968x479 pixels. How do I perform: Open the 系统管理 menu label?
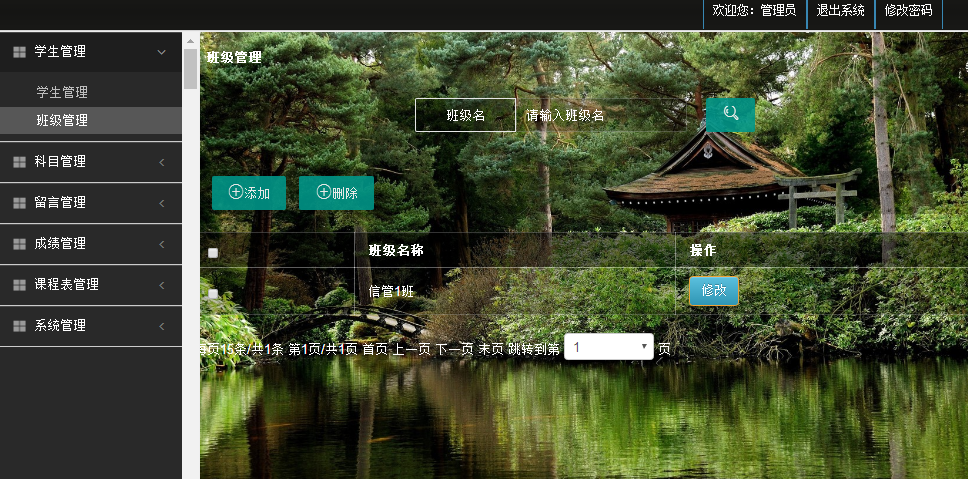click(x=60, y=326)
